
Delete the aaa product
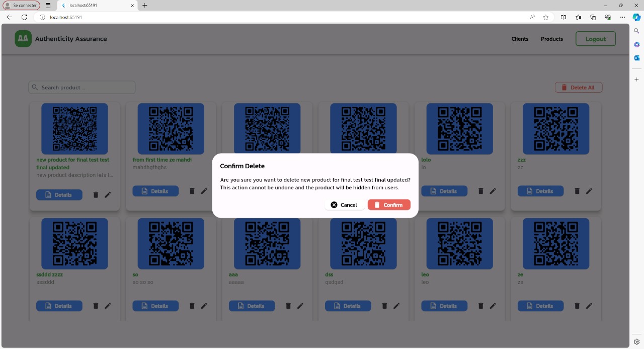coord(288,306)
